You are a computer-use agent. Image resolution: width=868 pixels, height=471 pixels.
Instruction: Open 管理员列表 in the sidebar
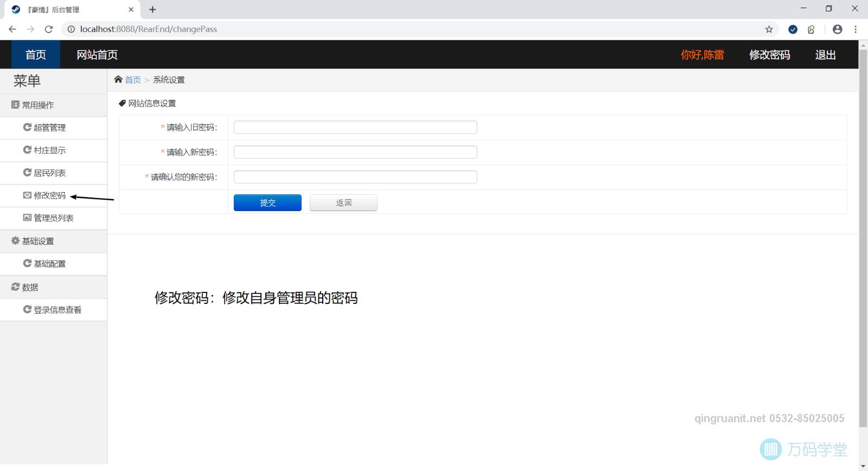[x=53, y=218]
